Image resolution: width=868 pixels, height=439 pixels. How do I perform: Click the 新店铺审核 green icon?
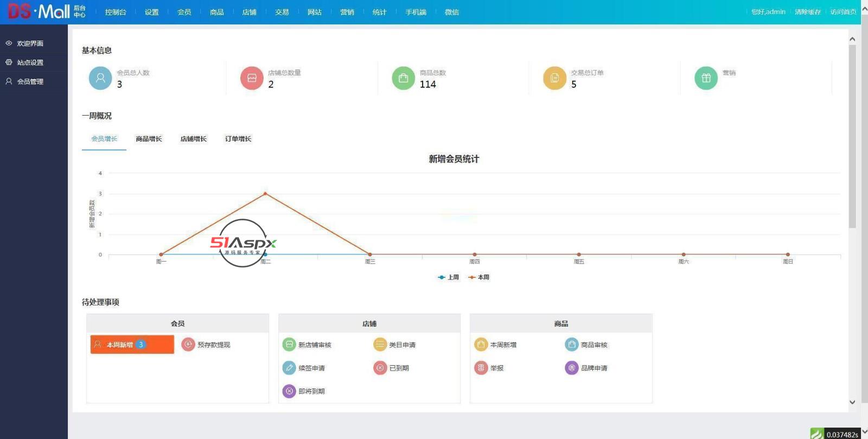tap(289, 344)
